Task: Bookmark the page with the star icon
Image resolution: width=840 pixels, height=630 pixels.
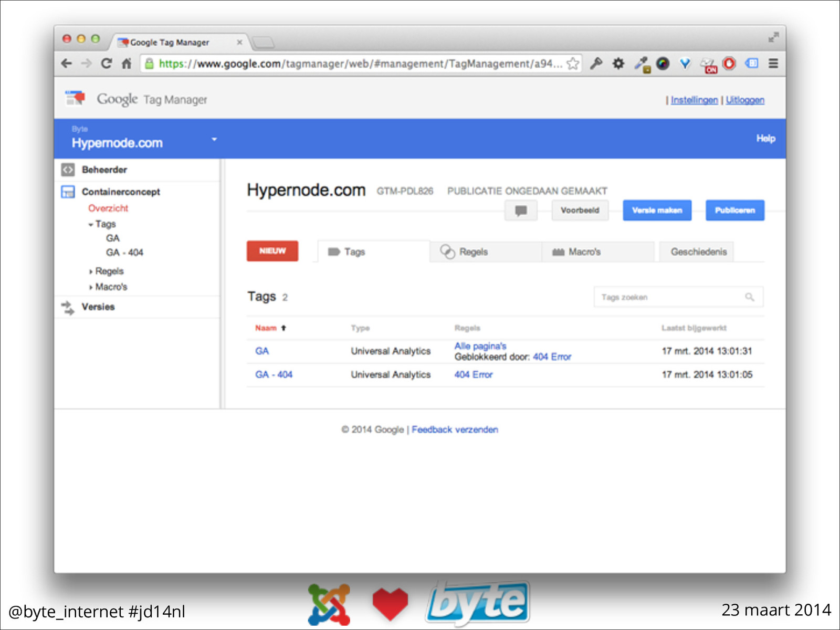Action: [x=573, y=64]
